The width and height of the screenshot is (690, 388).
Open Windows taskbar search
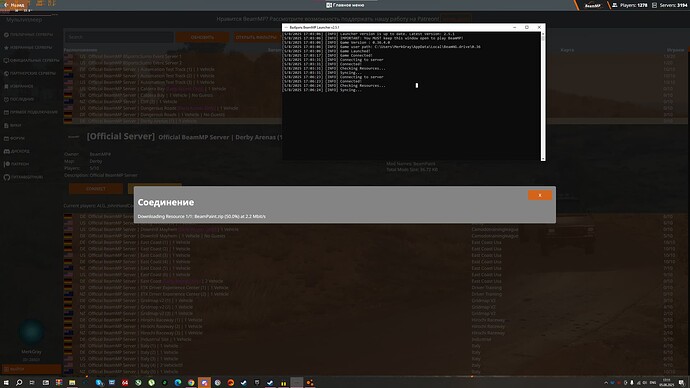coord(19,383)
